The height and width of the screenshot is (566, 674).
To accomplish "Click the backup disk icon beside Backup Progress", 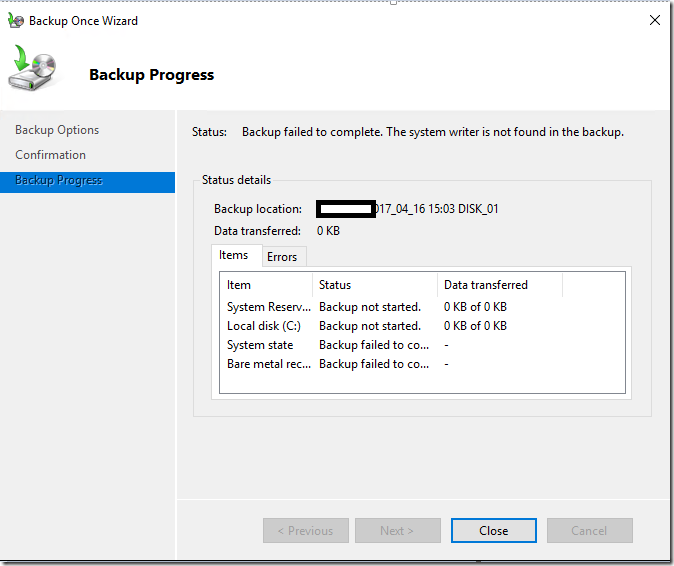I will (x=32, y=68).
